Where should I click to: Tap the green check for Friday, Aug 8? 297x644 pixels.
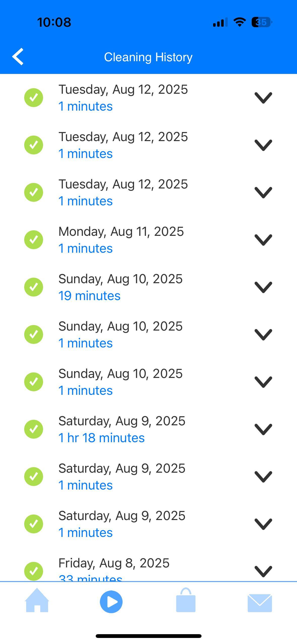point(34,571)
